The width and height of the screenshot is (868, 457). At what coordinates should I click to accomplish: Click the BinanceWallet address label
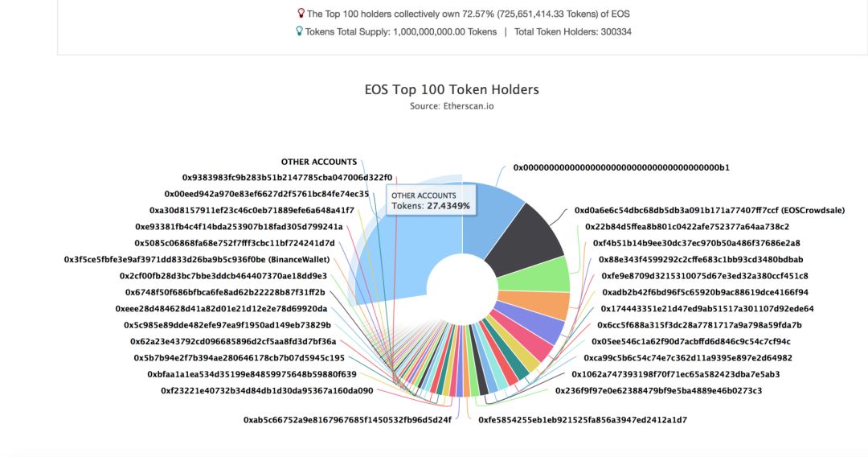(197, 259)
